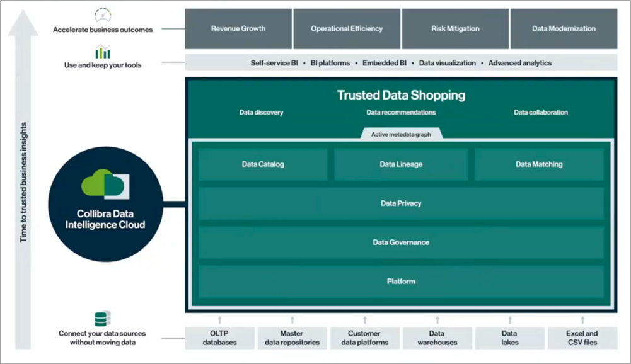Select the OLTP databases source box
The height and width of the screenshot is (364, 631).
click(220, 338)
